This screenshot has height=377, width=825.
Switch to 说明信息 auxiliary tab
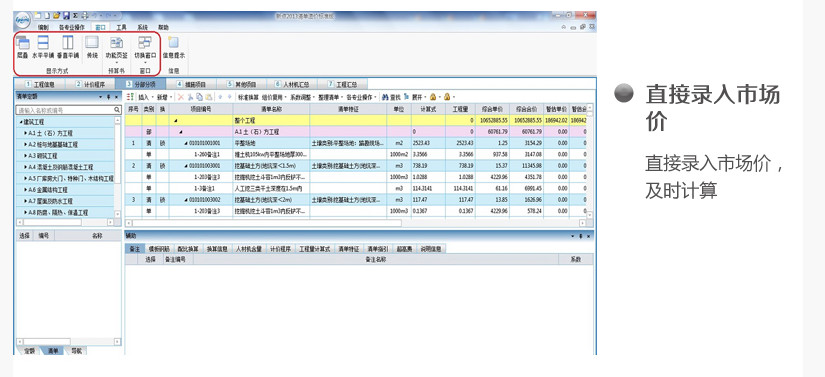click(431, 249)
